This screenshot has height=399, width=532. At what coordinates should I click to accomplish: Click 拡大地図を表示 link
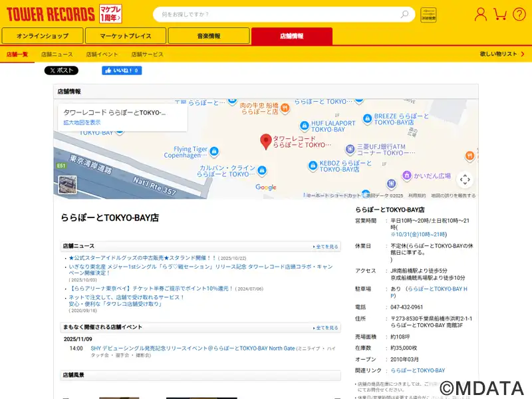tap(82, 122)
